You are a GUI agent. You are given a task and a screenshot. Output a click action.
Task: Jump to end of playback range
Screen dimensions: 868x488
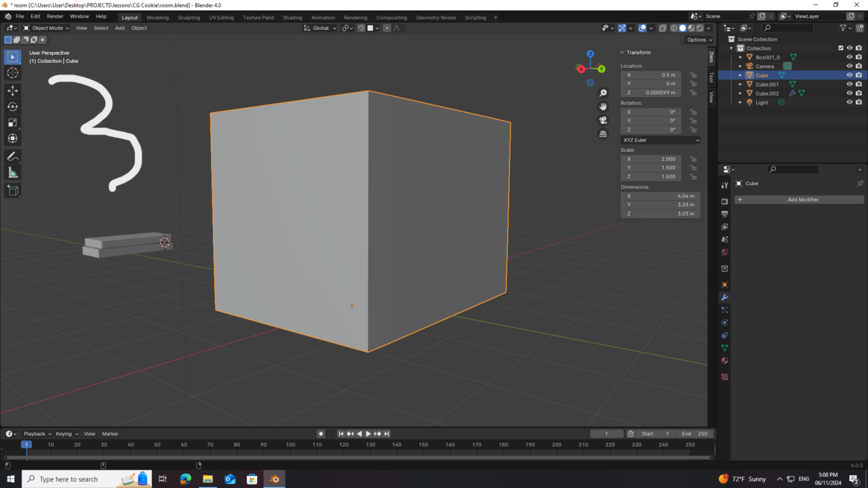(x=387, y=433)
